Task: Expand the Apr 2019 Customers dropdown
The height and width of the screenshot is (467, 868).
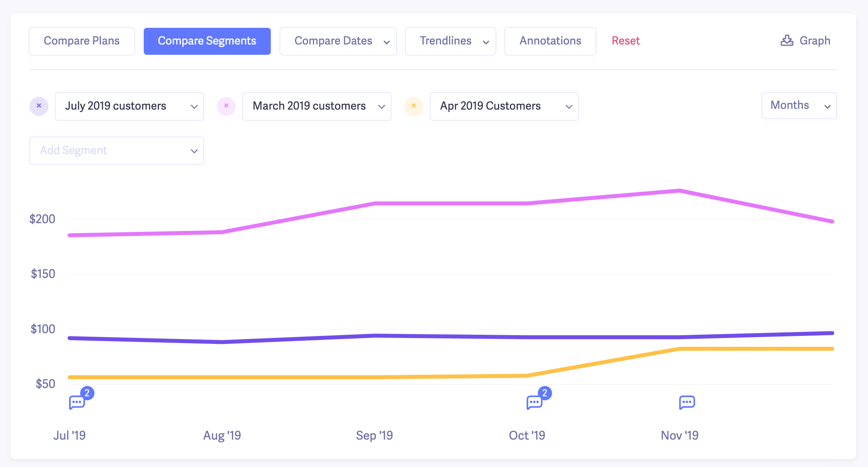Action: (x=569, y=106)
